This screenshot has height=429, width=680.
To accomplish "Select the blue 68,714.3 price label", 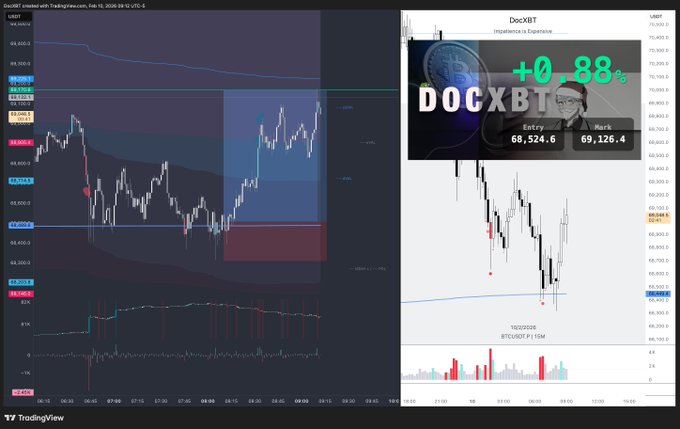I will [x=21, y=180].
